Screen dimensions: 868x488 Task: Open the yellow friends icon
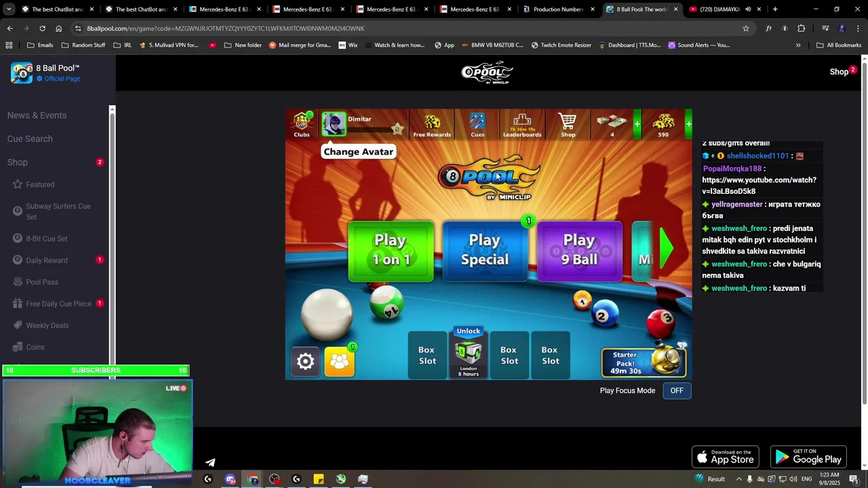pyautogui.click(x=339, y=361)
